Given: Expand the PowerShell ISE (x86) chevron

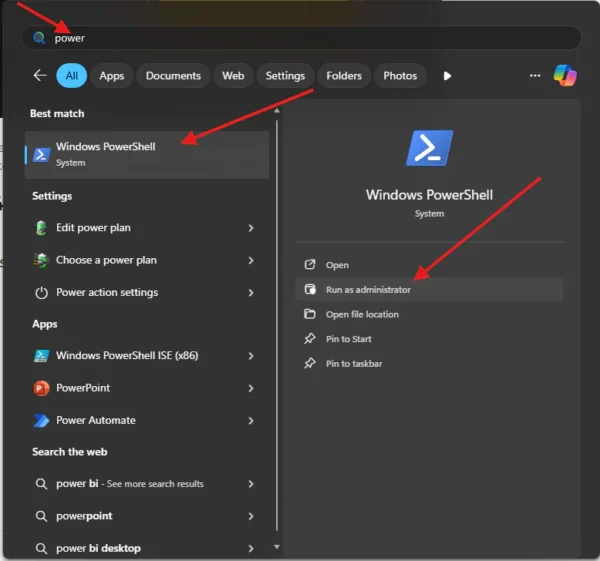Looking at the screenshot, I should tap(251, 356).
